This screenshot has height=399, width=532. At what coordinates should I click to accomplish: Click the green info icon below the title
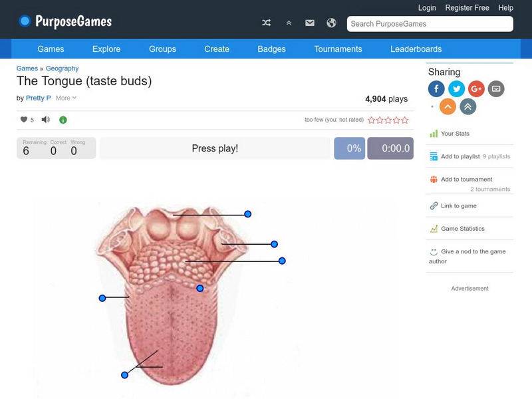(x=63, y=120)
